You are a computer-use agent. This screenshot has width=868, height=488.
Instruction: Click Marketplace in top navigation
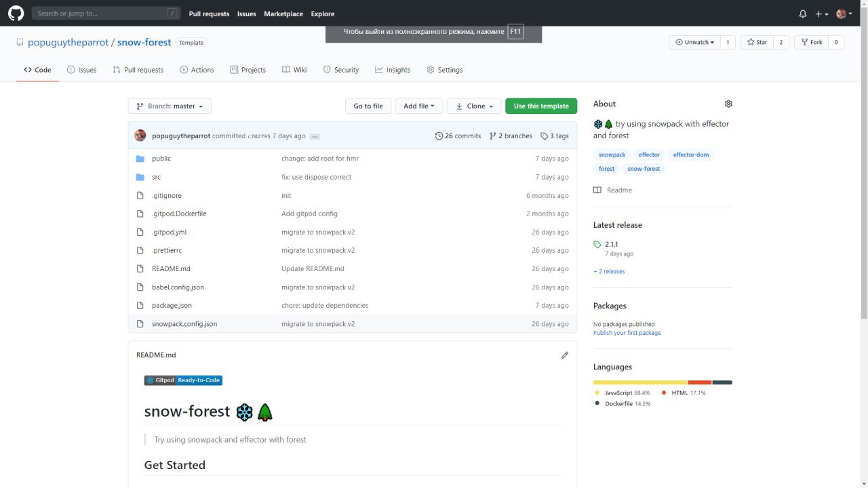(283, 14)
